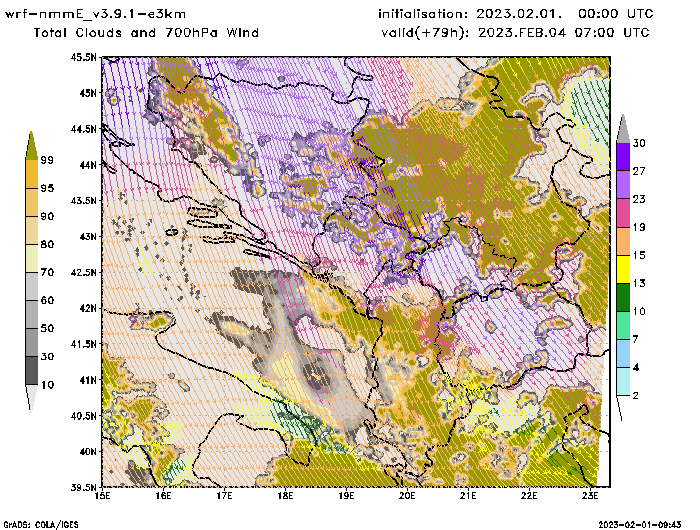Click the 90 value on cloud colorbar
Image resolution: width=700 pixels, height=530 pixels.
47,216
